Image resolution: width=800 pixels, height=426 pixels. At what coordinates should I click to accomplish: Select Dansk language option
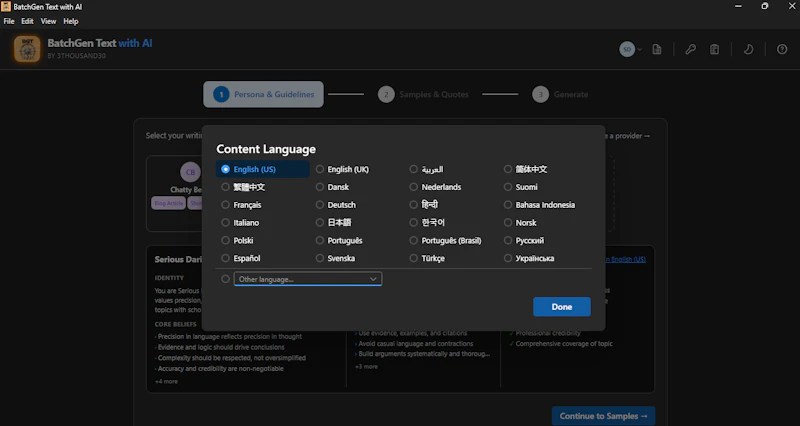(x=332, y=187)
